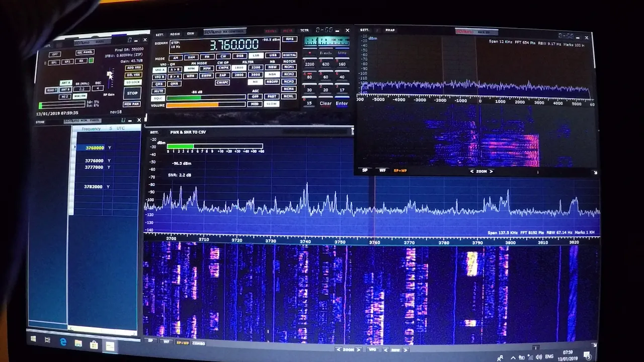Toggle SQLC squelch button
Image resolution: width=644 pixels, height=362 pixels.
coord(158,98)
